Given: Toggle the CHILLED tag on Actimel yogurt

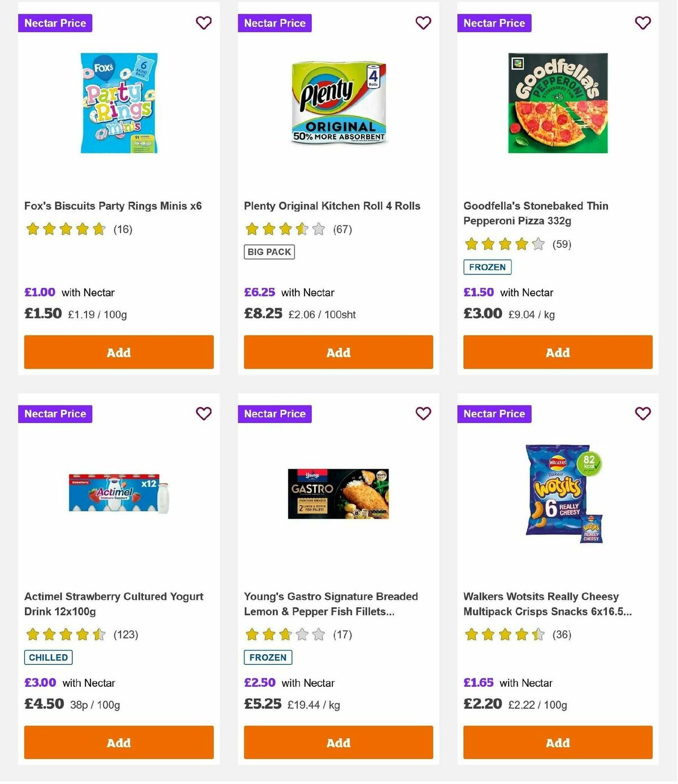Looking at the screenshot, I should (48, 657).
